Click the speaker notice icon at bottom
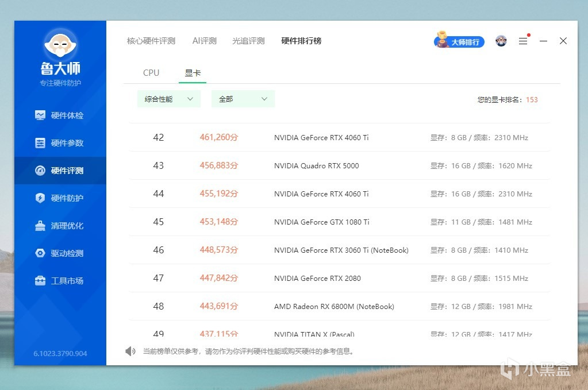The image size is (588, 390). [130, 351]
